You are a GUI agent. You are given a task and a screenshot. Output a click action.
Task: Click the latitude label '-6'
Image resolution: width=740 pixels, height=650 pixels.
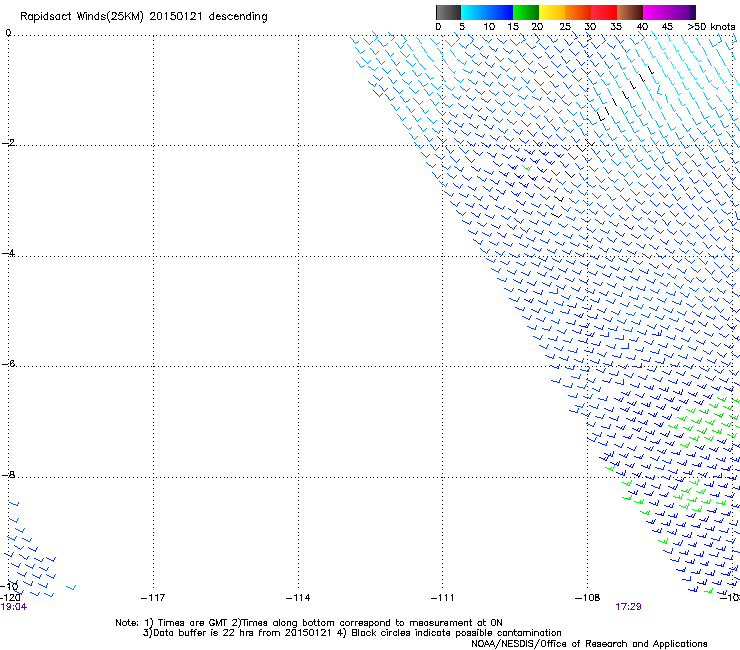click(x=8, y=363)
